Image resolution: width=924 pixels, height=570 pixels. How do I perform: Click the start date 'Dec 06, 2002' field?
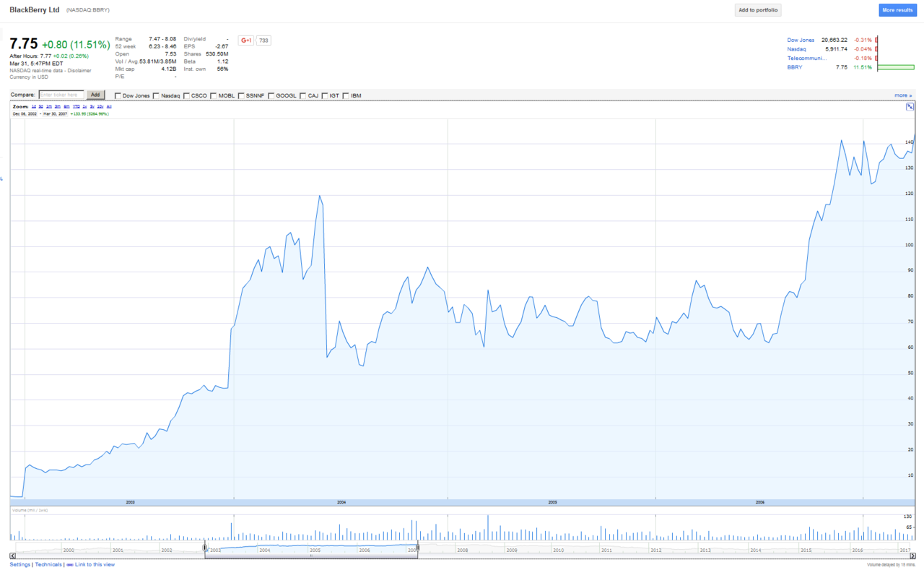26,113
